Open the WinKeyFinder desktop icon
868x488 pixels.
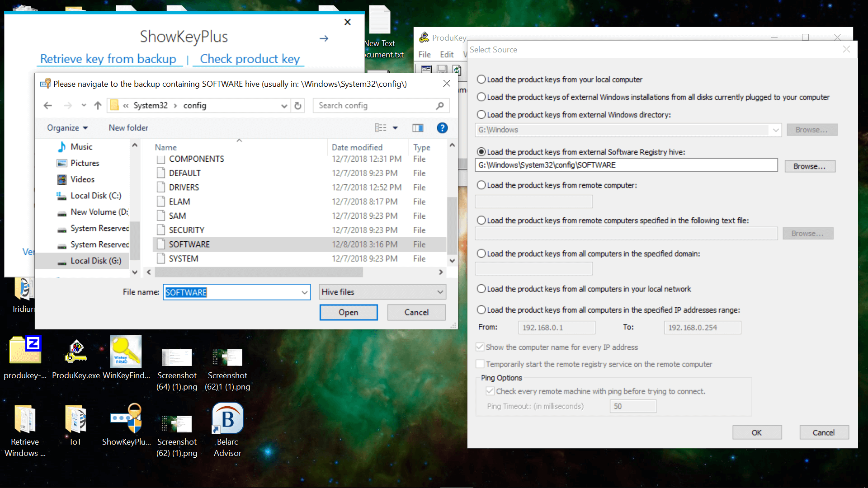[126, 352]
